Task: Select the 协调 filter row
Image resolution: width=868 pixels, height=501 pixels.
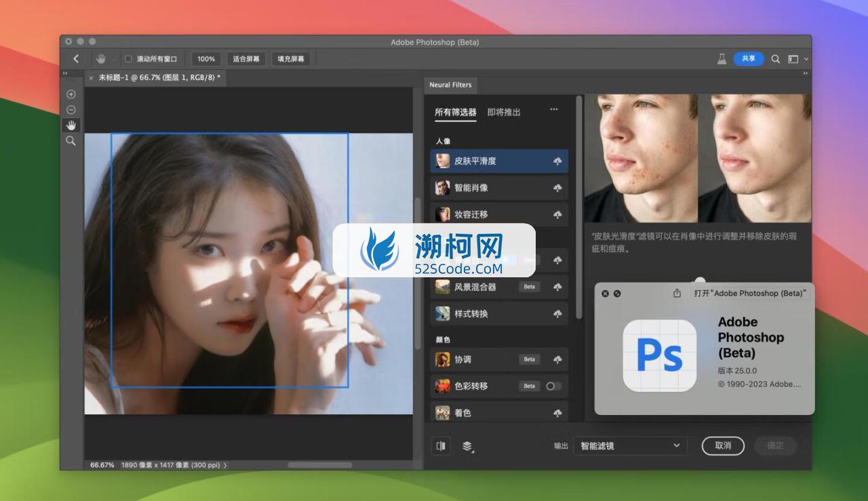Action: click(499, 359)
